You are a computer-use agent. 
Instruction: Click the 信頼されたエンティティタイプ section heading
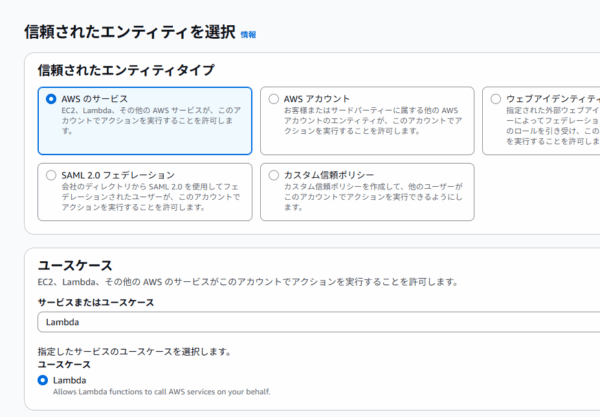tap(126, 70)
